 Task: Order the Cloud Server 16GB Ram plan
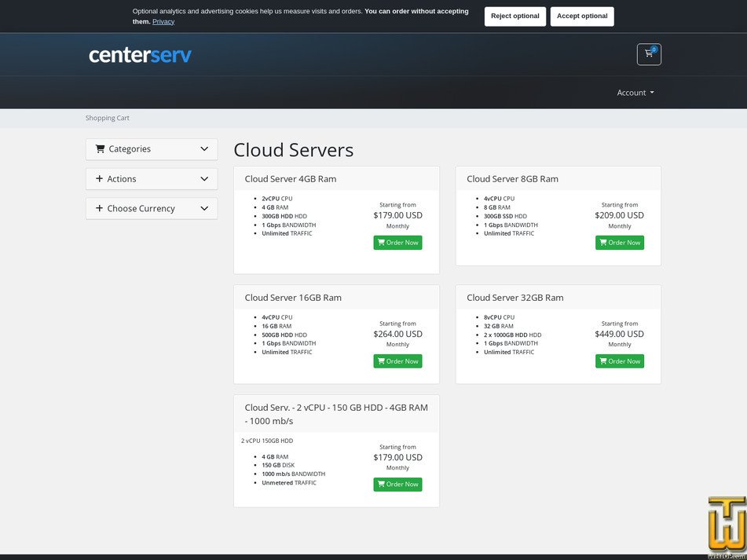(397, 361)
